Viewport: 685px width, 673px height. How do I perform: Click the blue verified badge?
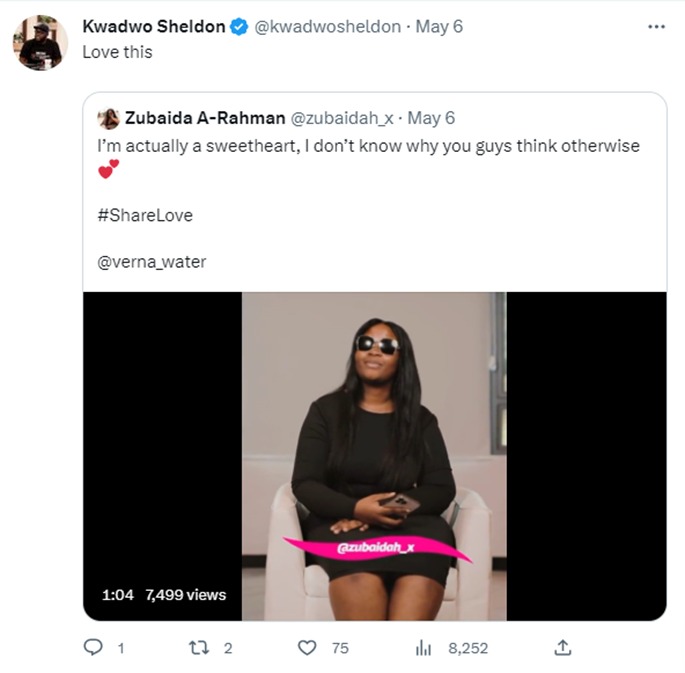(x=239, y=27)
